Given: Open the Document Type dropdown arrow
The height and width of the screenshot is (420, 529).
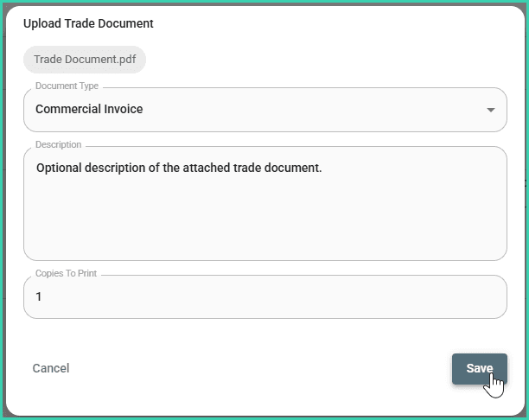Looking at the screenshot, I should [491, 111].
